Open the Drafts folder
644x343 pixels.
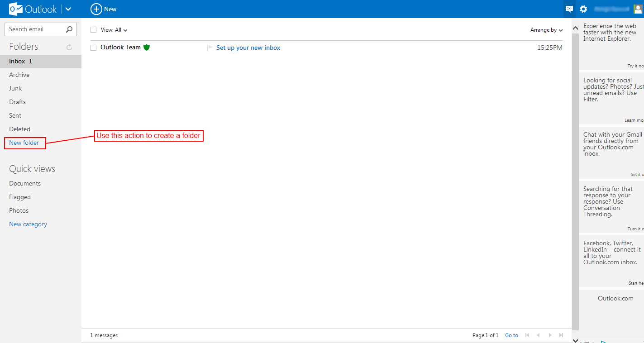click(17, 102)
